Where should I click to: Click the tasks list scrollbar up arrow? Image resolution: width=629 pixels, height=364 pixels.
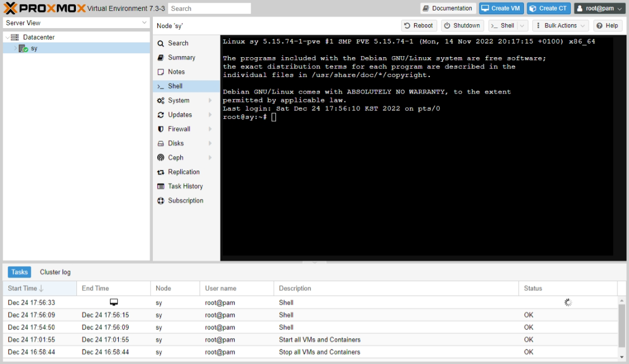[x=622, y=301]
